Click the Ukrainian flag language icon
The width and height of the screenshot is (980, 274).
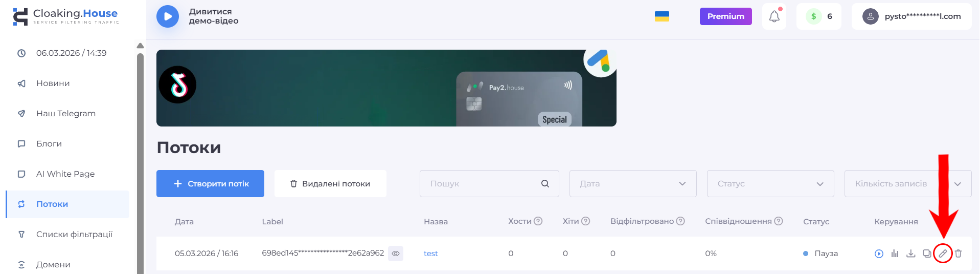pyautogui.click(x=662, y=16)
